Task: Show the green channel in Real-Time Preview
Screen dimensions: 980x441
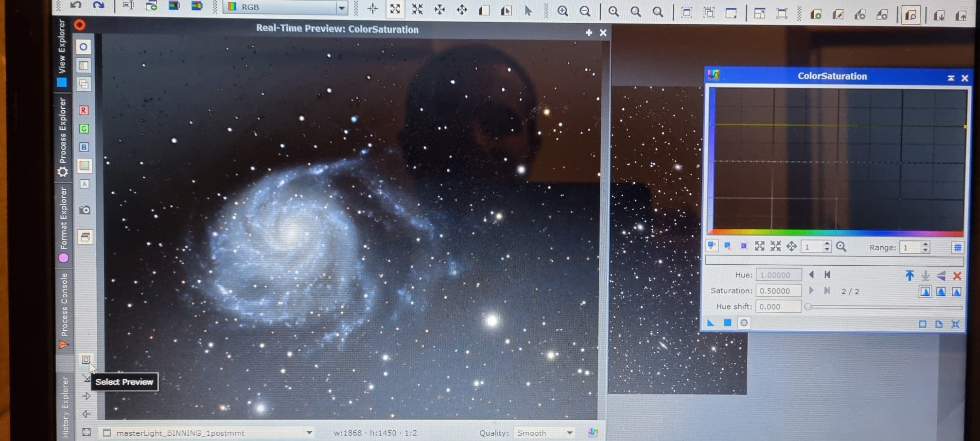Action: pyautogui.click(x=84, y=129)
